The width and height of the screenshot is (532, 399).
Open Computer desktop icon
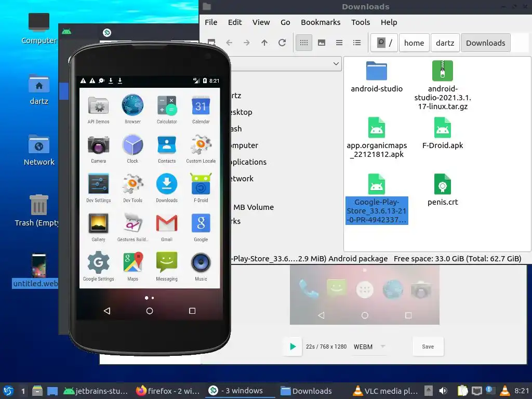(x=39, y=29)
